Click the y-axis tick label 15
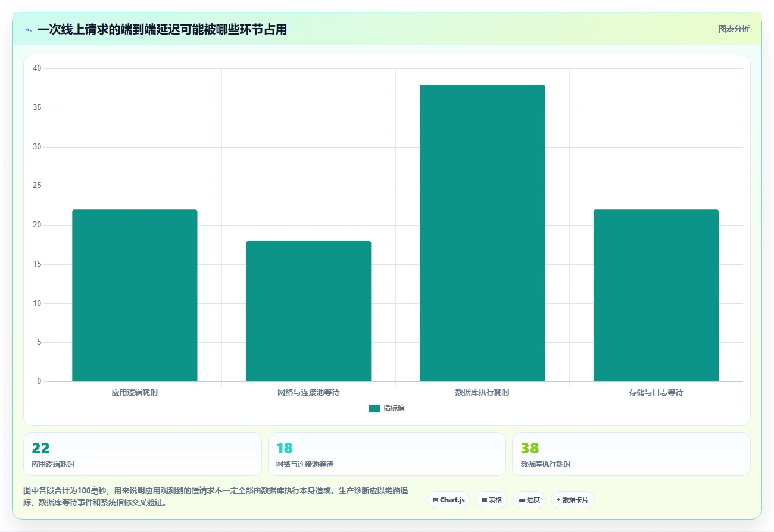The image size is (774, 532). tap(37, 264)
